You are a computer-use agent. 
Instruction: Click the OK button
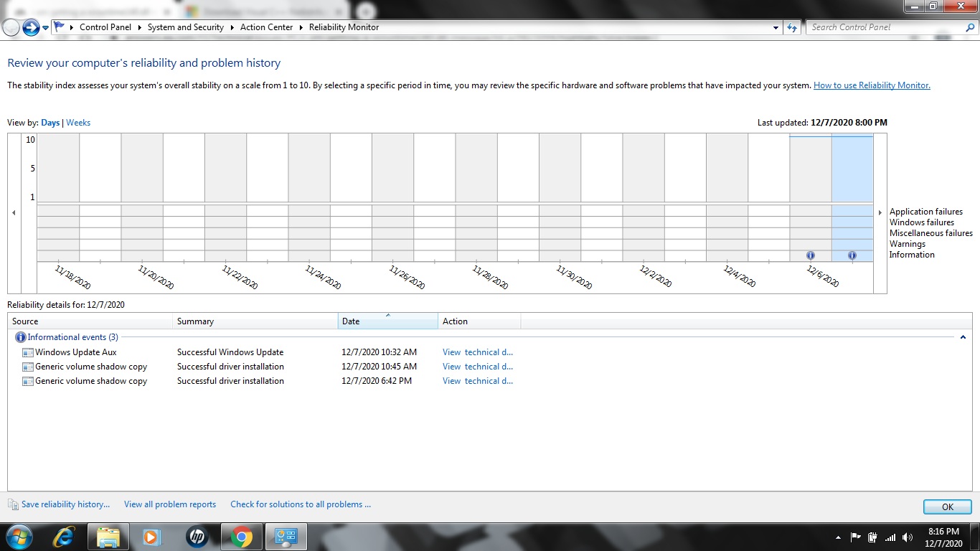[x=948, y=507]
